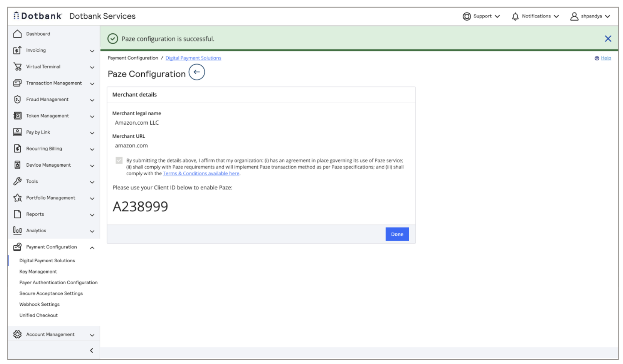Select Key Management in the sidebar
623x364 pixels.
(x=38, y=272)
